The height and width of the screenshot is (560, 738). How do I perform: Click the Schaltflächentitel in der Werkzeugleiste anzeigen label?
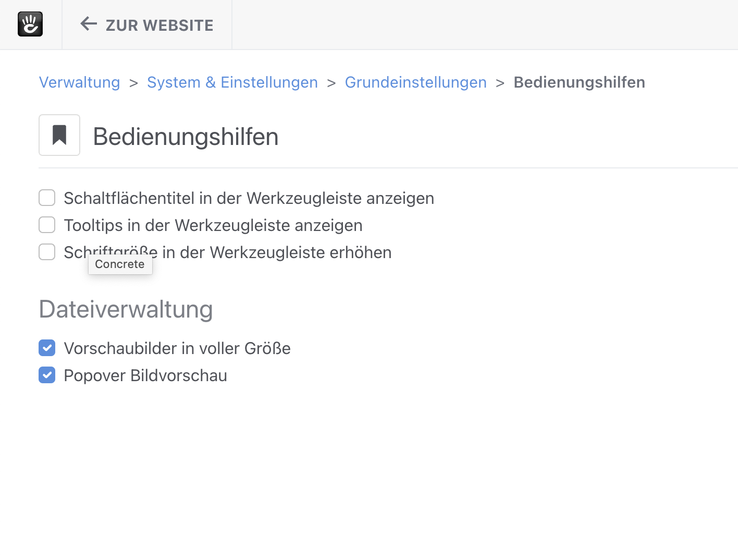[249, 198]
